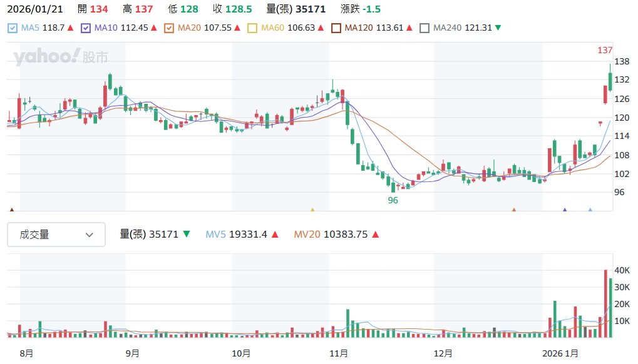The width and height of the screenshot is (638, 364).
Task: Click the orange triangle marker below December candles
Action: [514, 210]
